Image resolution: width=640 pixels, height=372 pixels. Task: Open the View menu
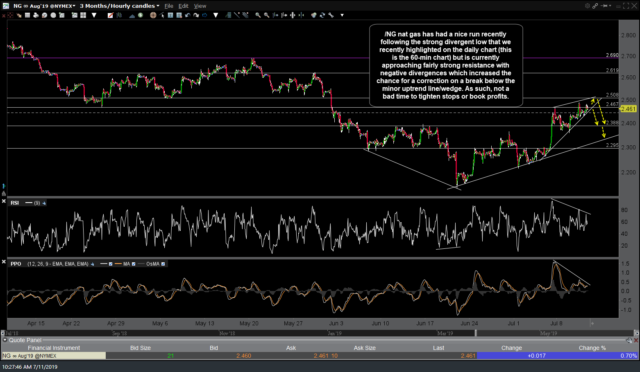point(200,6)
